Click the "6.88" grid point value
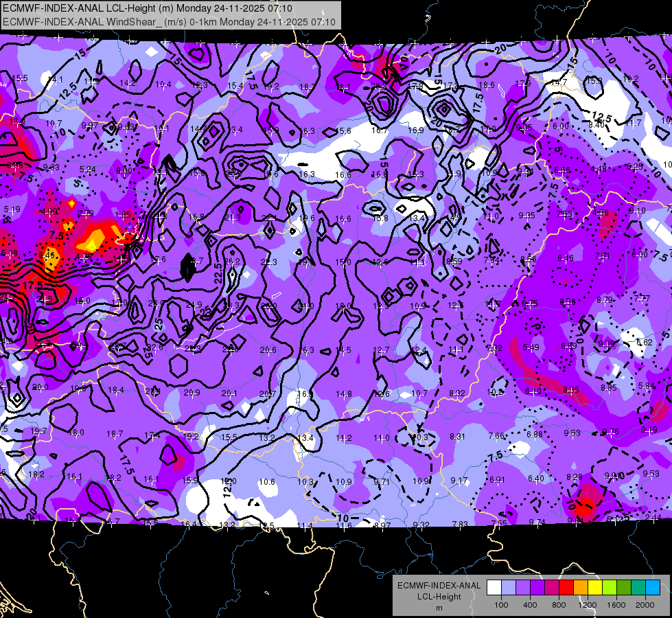The image size is (672, 618). coord(535,435)
